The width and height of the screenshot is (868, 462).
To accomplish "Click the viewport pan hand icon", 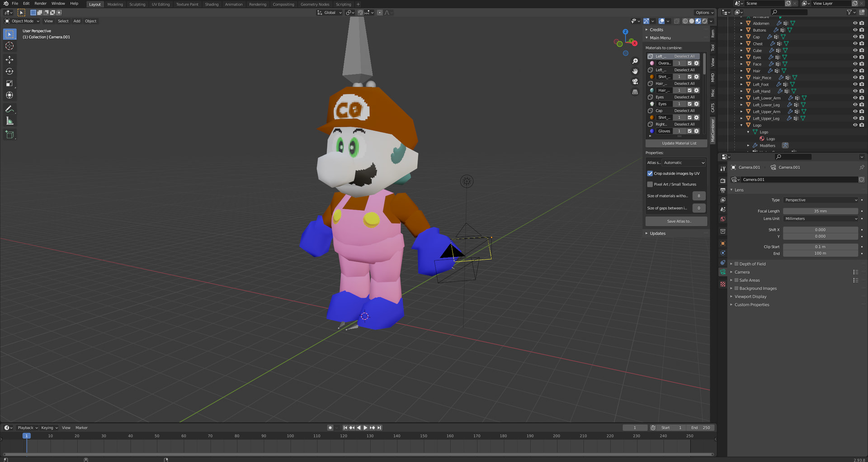I will coord(635,71).
